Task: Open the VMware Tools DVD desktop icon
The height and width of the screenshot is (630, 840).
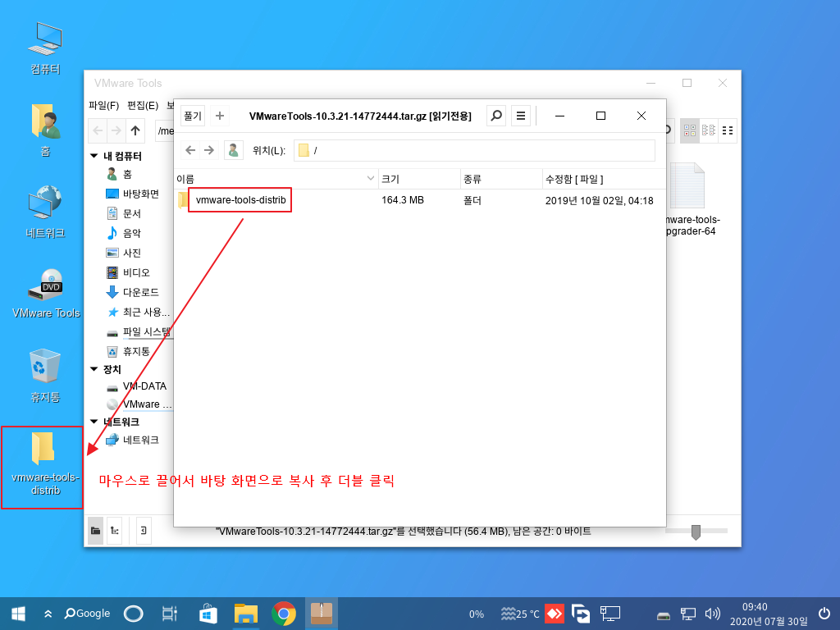Action: tap(46, 293)
